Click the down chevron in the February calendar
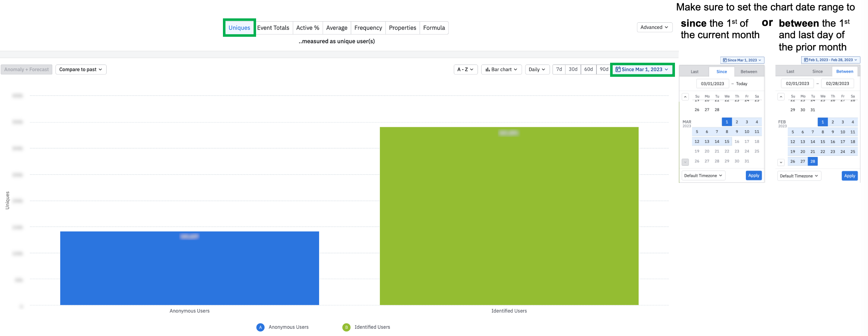The image size is (868, 336). point(781,162)
